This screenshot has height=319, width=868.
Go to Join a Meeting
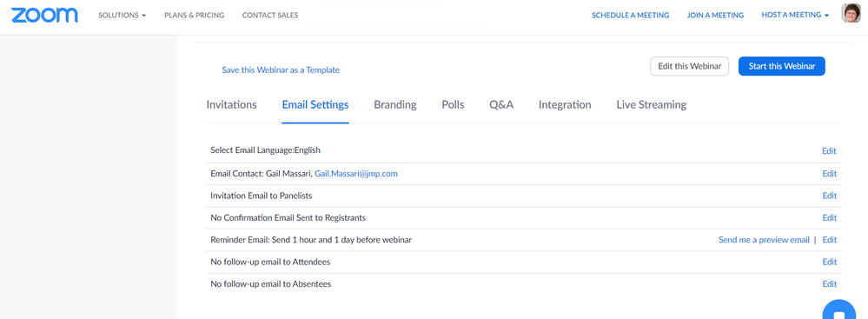pos(715,15)
